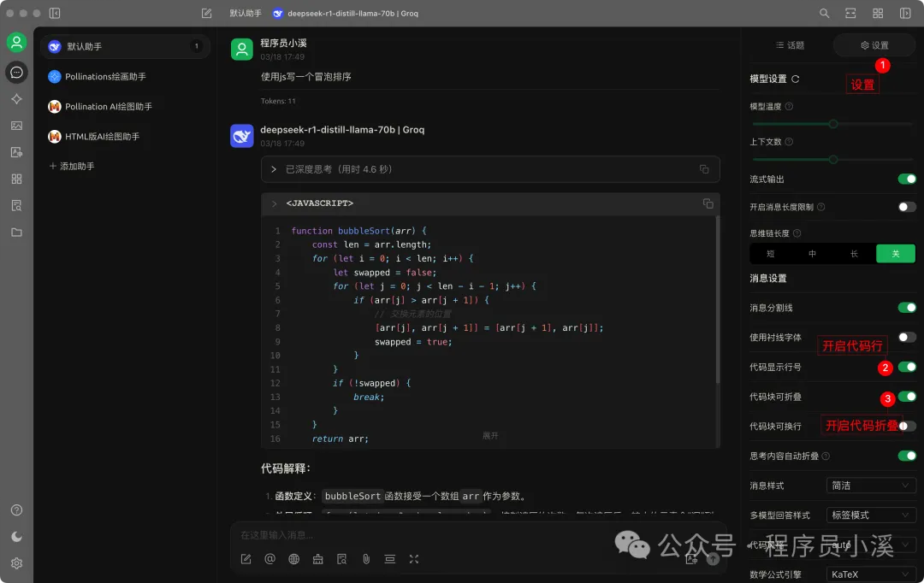Click 默认助手 label in title bar

246,13
